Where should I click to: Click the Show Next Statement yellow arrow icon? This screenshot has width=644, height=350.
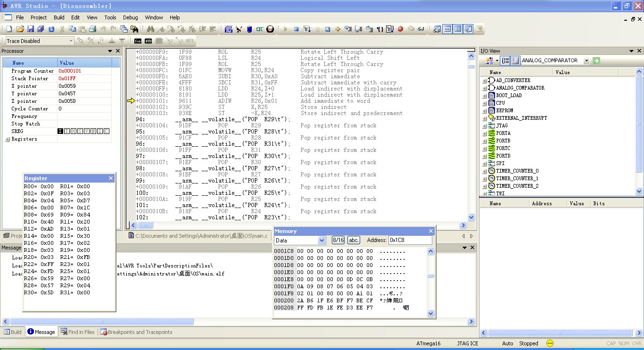tap(338, 29)
